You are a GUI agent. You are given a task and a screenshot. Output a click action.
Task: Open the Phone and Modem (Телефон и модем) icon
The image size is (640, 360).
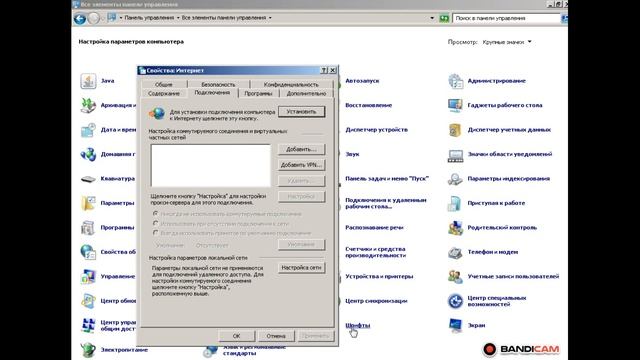(456, 252)
